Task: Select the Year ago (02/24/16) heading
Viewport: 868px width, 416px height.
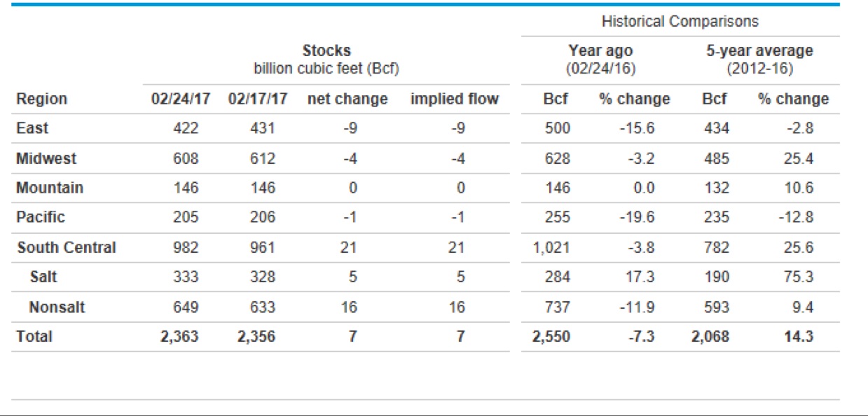Action: [600, 60]
